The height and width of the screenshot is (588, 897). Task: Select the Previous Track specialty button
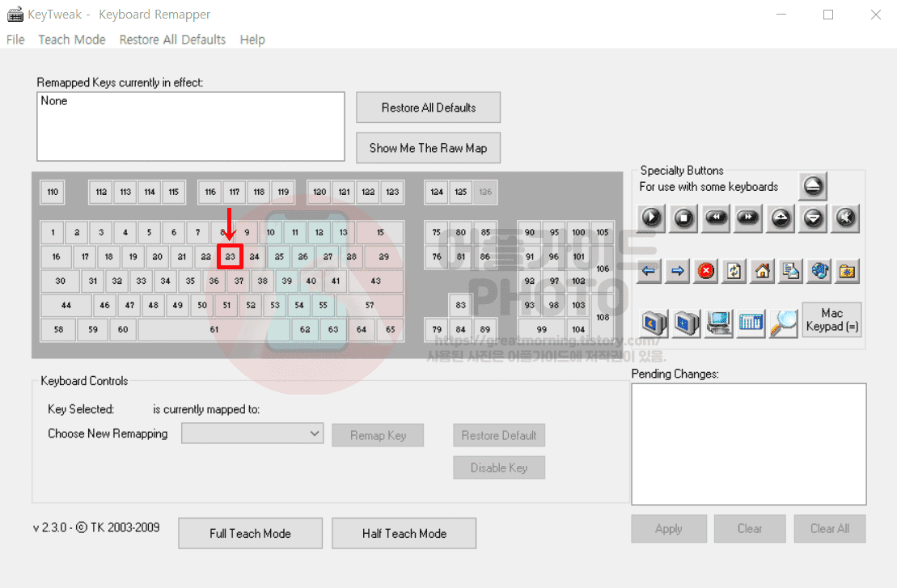716,218
